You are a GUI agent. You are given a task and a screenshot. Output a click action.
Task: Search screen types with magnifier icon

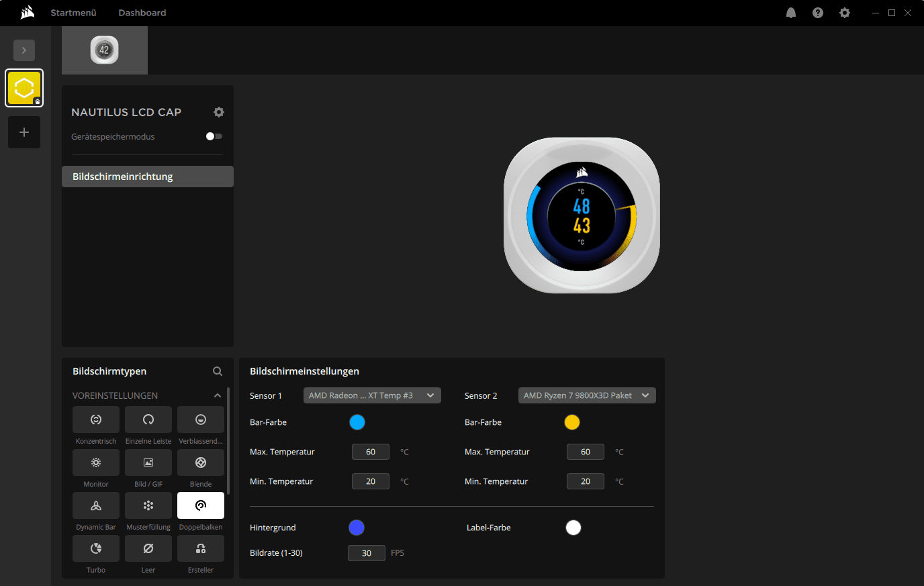tap(218, 371)
